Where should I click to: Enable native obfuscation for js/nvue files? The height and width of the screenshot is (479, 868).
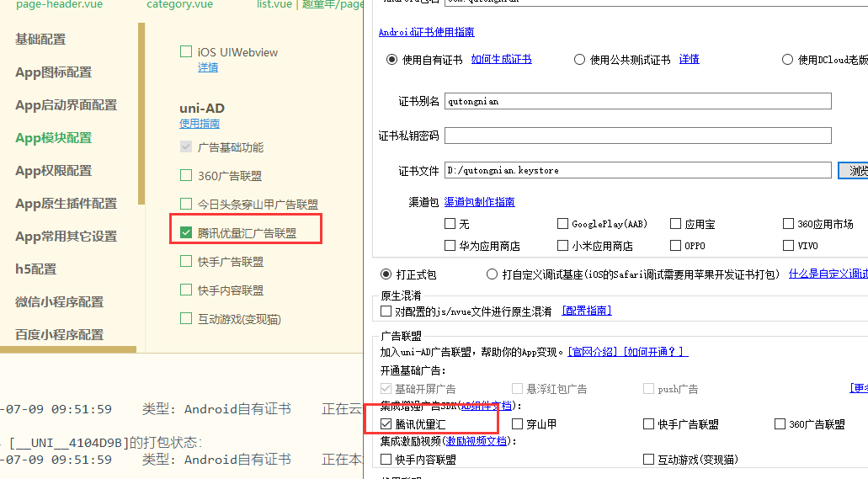pos(386,311)
